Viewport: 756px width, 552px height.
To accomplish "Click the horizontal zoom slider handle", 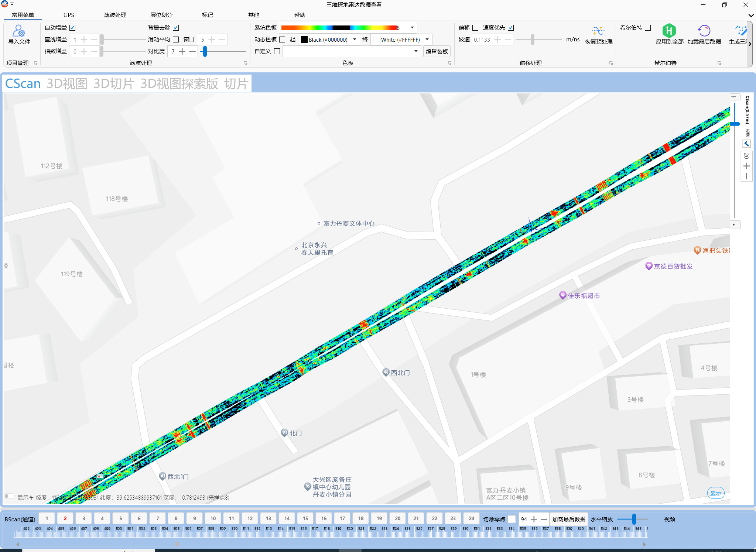I will pyautogui.click(x=634, y=519).
